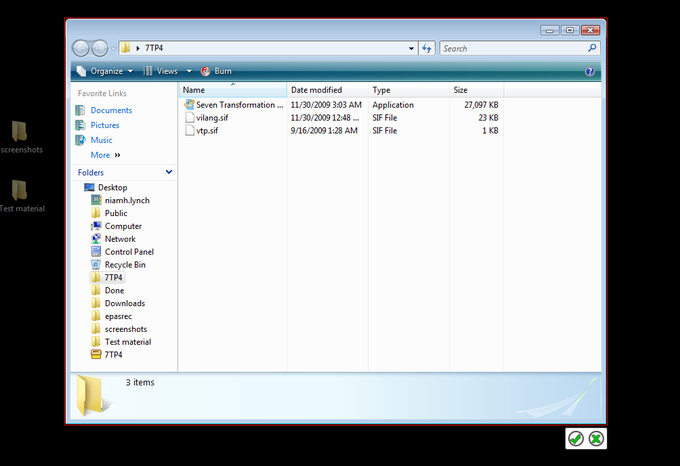Open Documents favorite link
This screenshot has height=466, width=680.
click(x=111, y=110)
